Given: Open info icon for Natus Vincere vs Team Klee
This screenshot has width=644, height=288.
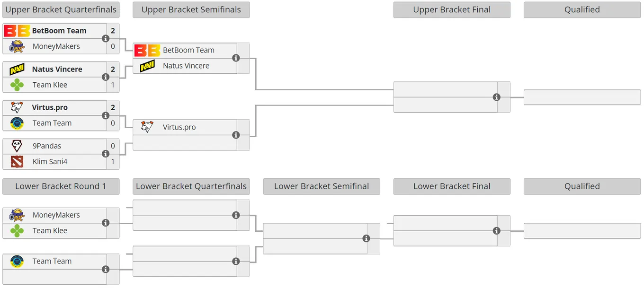Looking at the screenshot, I should (106, 77).
